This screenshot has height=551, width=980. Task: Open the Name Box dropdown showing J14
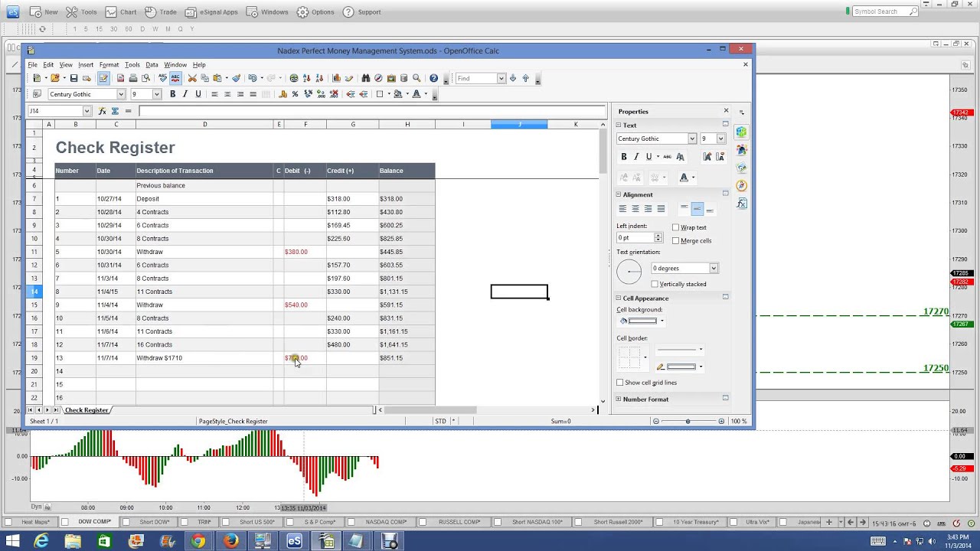[87, 111]
